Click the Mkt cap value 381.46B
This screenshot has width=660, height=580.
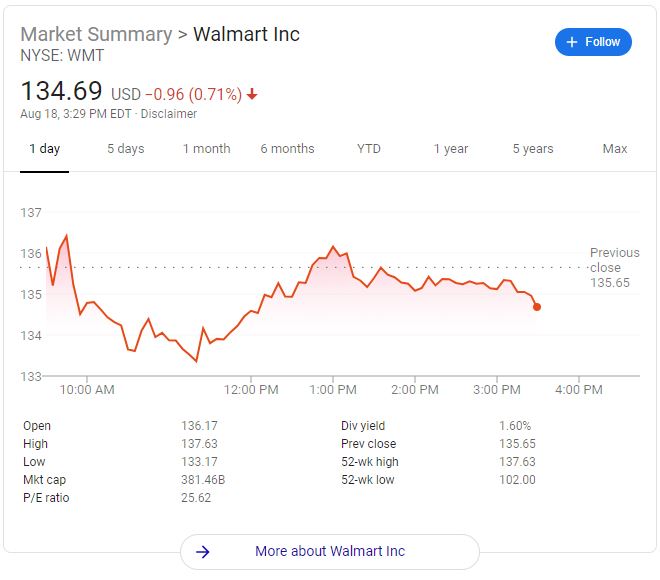203,480
